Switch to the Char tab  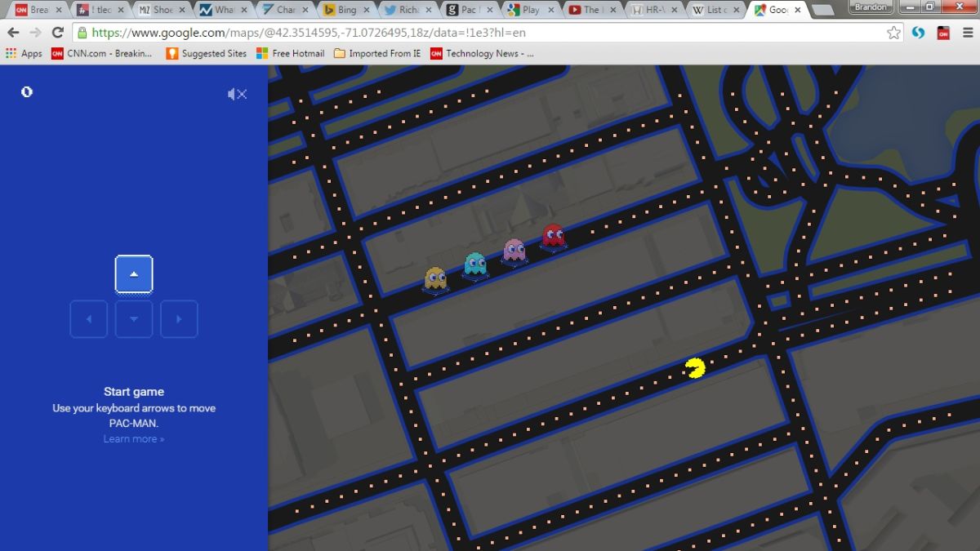(285, 10)
